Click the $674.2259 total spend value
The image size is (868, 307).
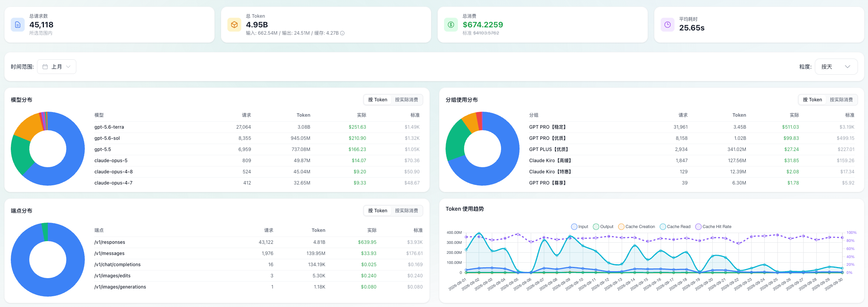click(x=483, y=25)
